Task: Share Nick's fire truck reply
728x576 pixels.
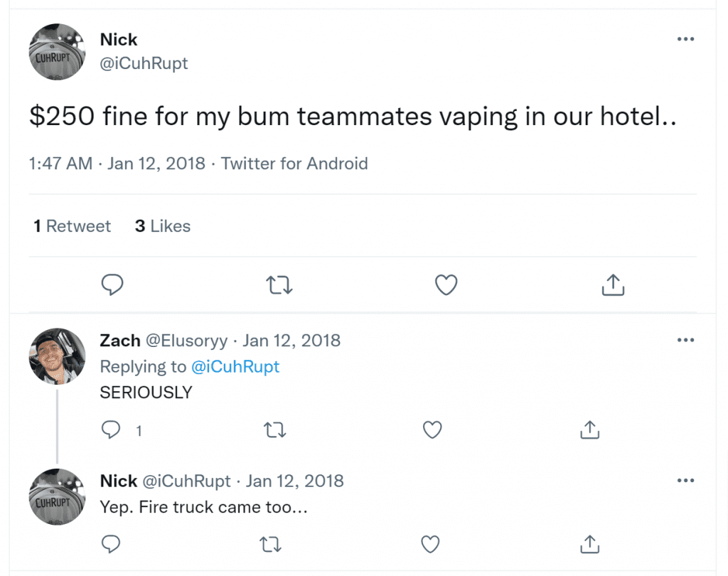Action: [589, 544]
